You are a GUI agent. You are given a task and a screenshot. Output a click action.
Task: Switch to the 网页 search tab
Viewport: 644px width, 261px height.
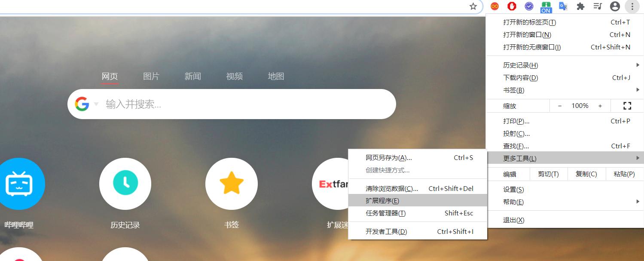click(110, 77)
